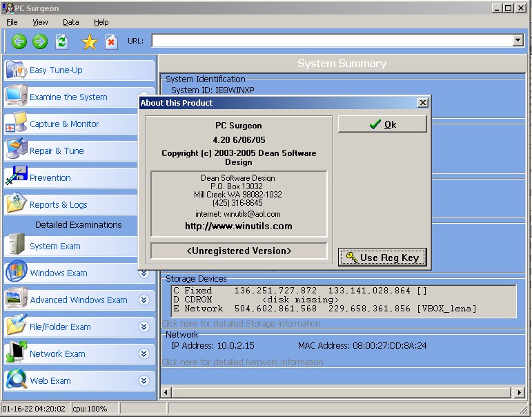Click the Refresh page icon
Image resolution: width=532 pixels, height=417 pixels.
(x=61, y=41)
